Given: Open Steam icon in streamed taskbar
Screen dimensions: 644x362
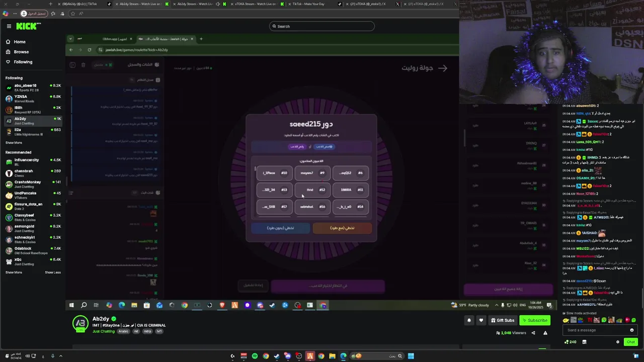Looking at the screenshot, I should tap(272, 305).
